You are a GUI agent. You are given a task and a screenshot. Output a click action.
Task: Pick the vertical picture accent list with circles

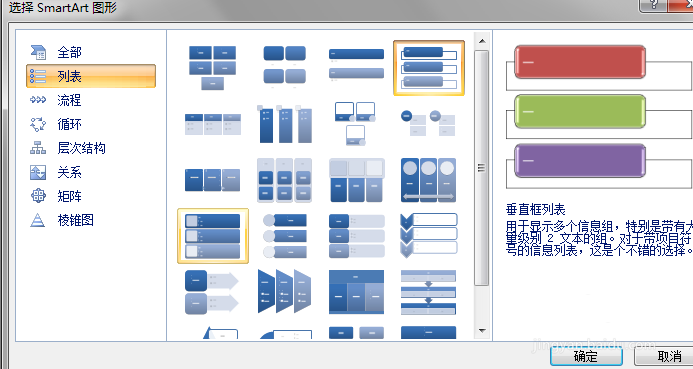tap(285, 236)
